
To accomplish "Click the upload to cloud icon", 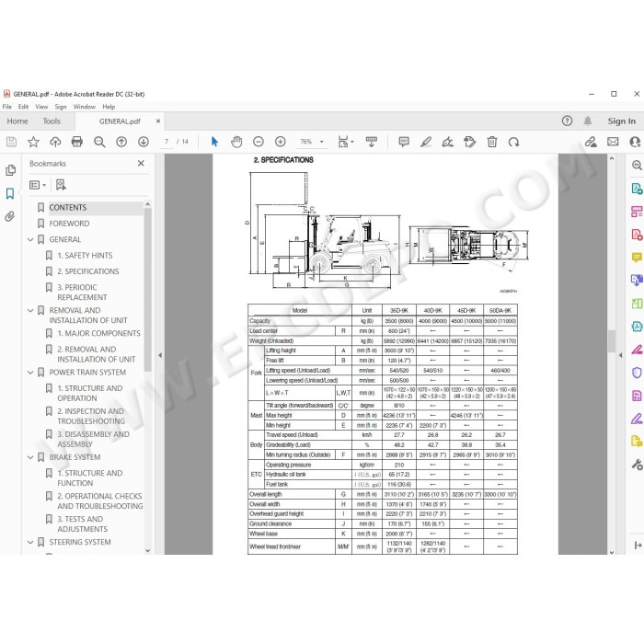I will point(55,142).
